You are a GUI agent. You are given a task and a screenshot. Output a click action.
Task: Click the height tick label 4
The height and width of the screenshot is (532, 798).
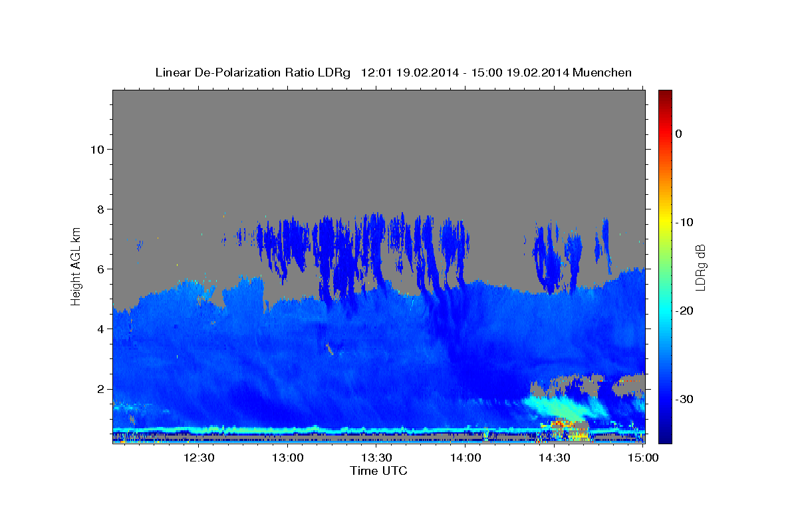tap(100, 329)
